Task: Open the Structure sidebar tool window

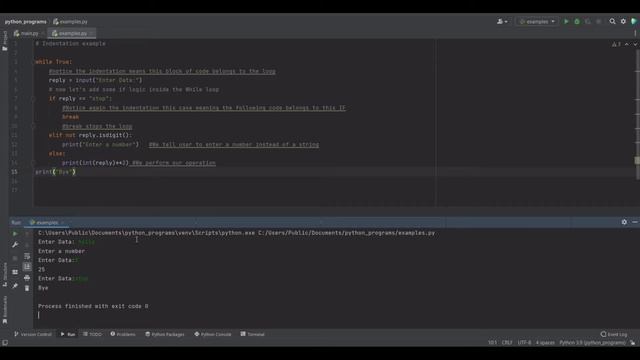Action: coord(5,275)
